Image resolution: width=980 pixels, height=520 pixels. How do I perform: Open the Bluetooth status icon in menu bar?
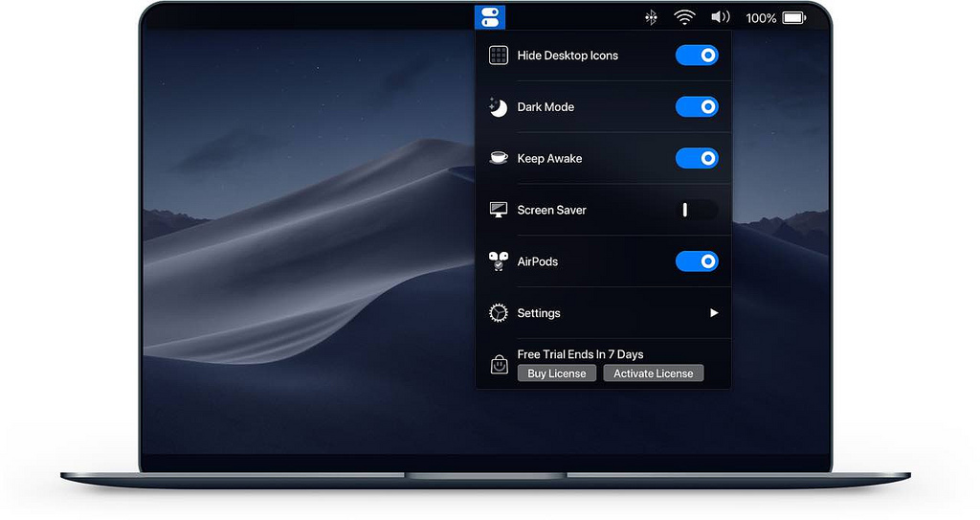pos(651,17)
